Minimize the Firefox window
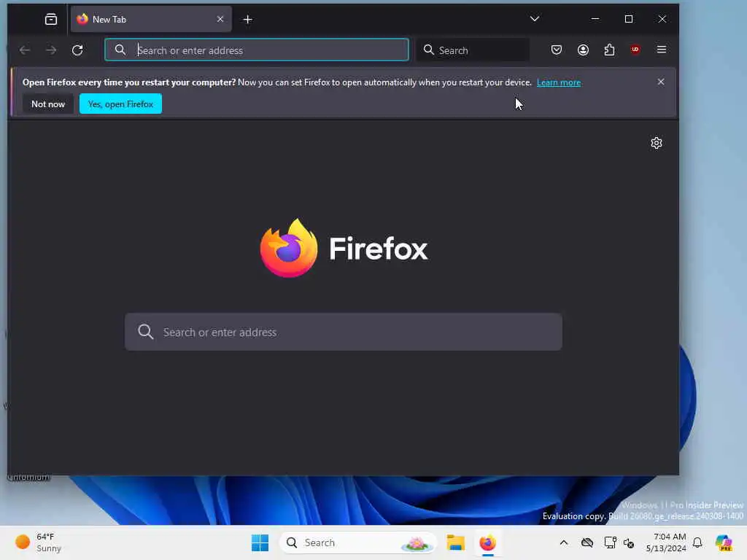747x560 pixels. tap(595, 19)
